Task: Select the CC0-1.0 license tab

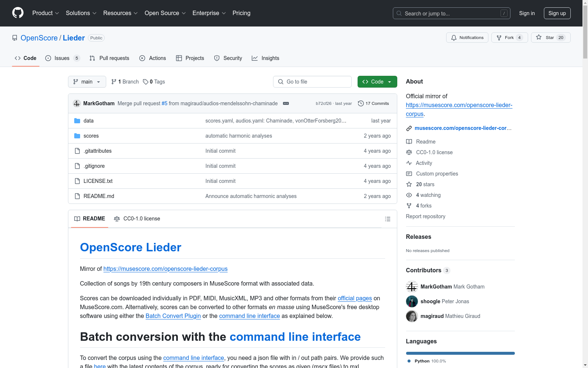Action: pos(137,219)
